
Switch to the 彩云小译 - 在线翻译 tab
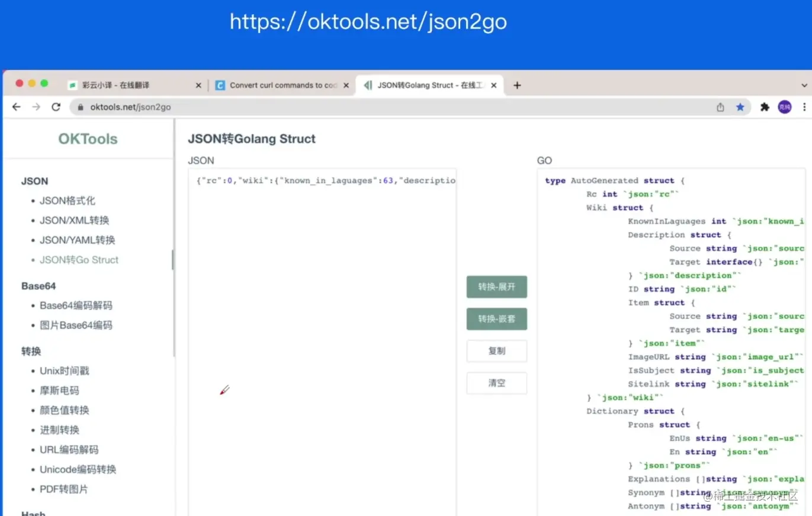tap(134, 85)
